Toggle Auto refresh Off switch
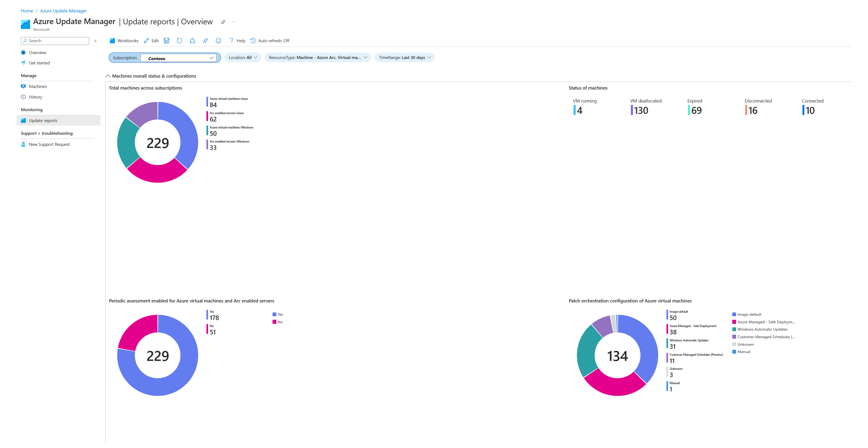The height and width of the screenshot is (448, 868). (270, 40)
